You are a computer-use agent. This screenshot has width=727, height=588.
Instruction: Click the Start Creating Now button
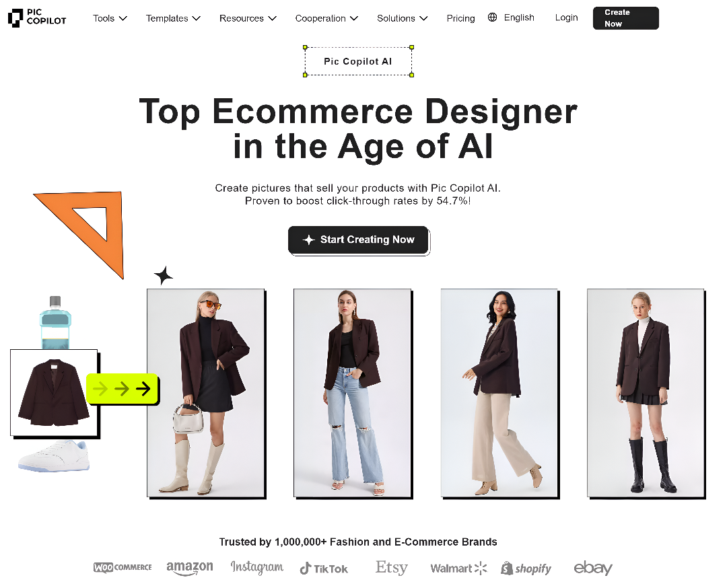coord(358,240)
